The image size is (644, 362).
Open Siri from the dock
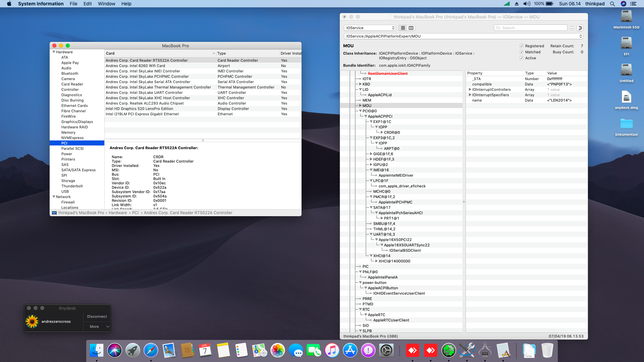click(x=114, y=351)
